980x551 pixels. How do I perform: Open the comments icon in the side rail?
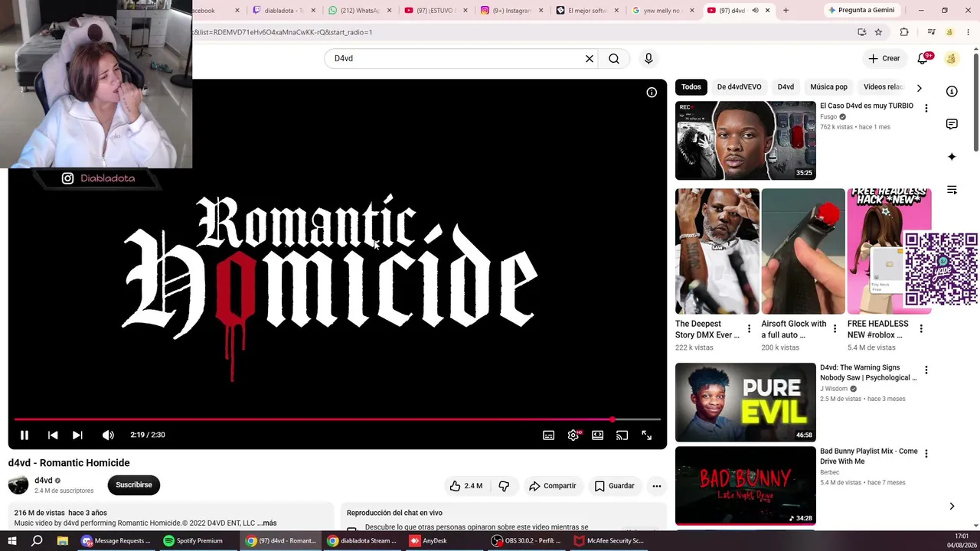point(952,124)
